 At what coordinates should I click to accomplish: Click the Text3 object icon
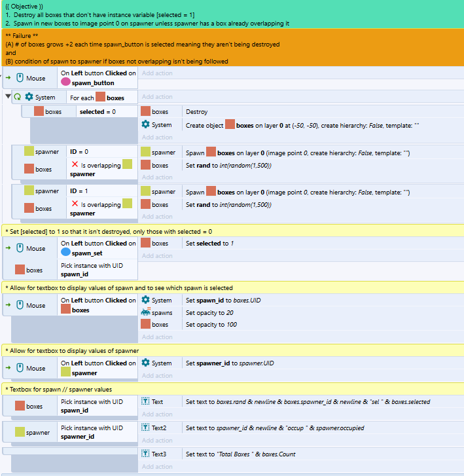145,454
